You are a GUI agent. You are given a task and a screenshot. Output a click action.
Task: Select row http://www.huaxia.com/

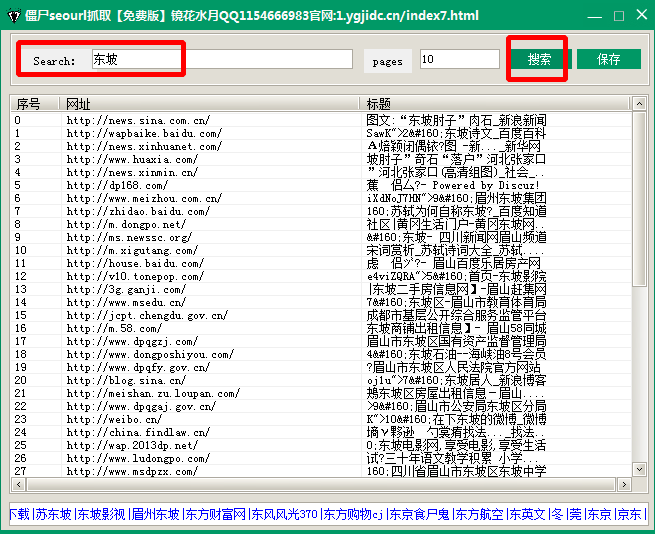coord(321,159)
